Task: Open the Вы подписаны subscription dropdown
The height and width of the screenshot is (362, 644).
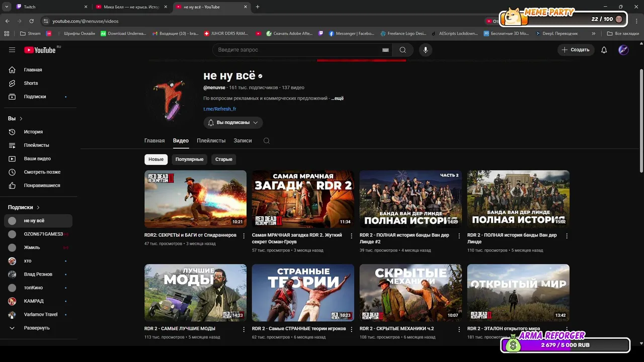Action: pos(233,123)
